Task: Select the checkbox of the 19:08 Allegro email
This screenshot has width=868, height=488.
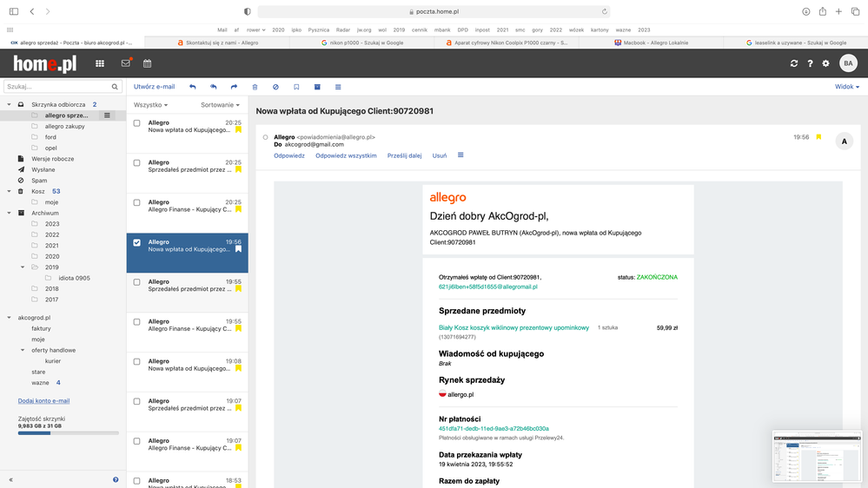Action: pyautogui.click(x=136, y=361)
